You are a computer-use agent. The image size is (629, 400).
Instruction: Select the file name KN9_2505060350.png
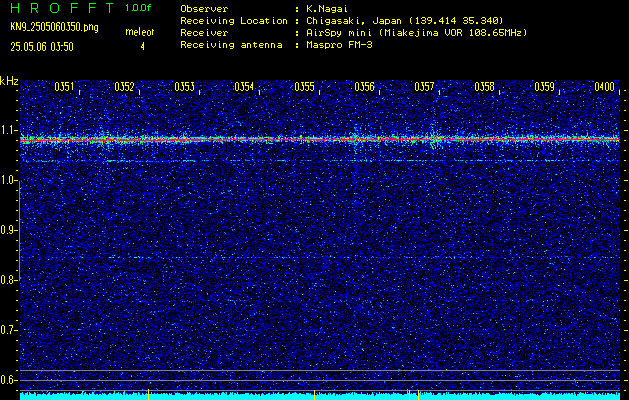[x=54, y=27]
